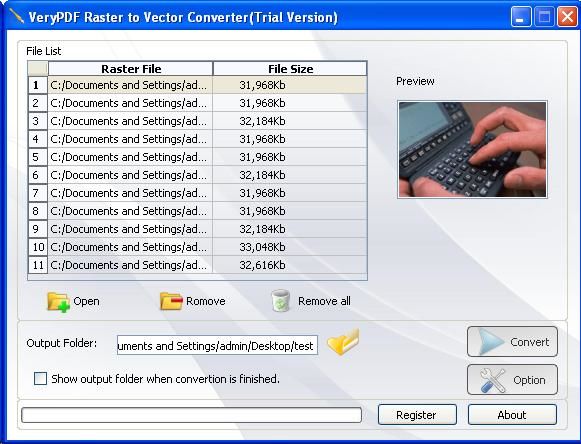Image resolution: width=581 pixels, height=444 pixels.
Task: Minimize the VeryPDF converter window
Action: 520,17
